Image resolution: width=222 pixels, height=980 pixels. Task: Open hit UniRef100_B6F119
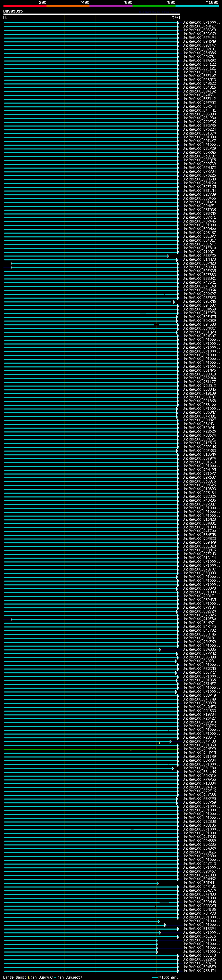click(199, 72)
